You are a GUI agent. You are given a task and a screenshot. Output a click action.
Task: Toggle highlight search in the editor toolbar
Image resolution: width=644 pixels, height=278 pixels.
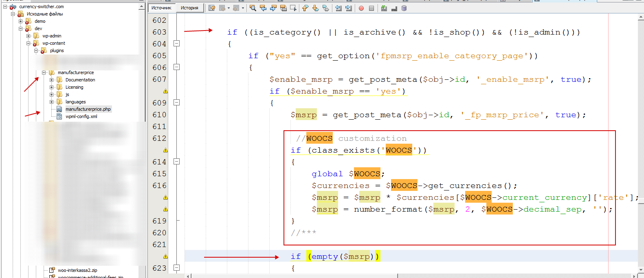(284, 8)
